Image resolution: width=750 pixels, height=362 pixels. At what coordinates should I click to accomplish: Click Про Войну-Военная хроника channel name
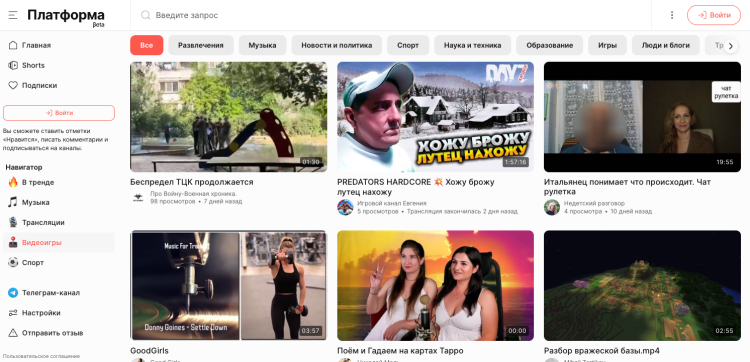coord(194,194)
